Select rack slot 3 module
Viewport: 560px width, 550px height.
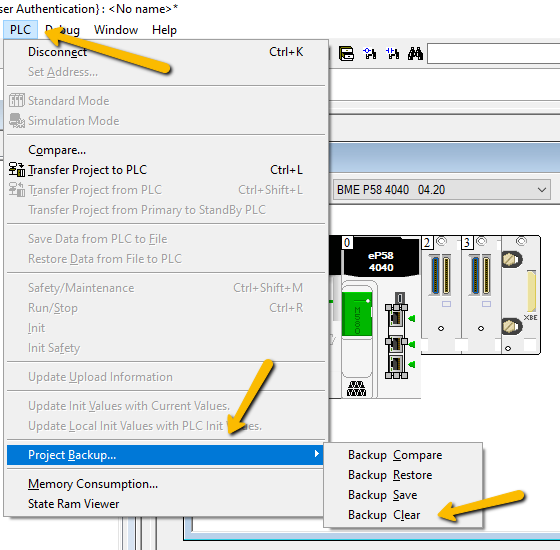coord(481,294)
